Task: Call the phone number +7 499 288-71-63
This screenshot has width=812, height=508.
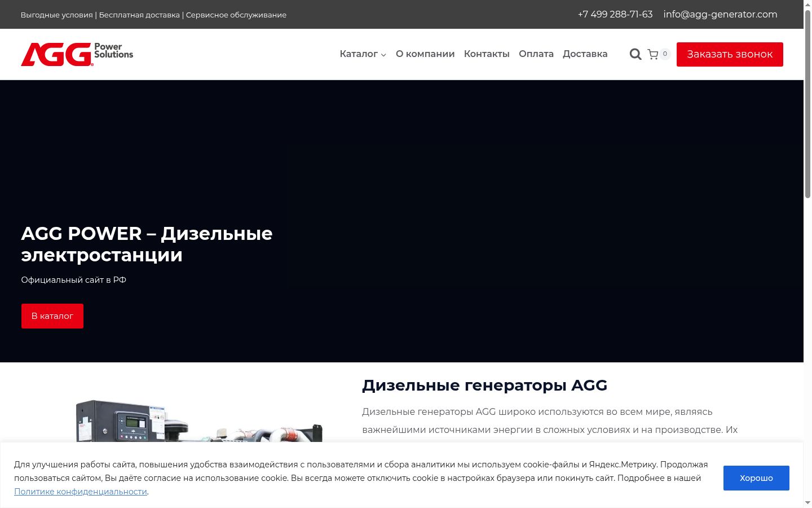Action: pos(615,15)
